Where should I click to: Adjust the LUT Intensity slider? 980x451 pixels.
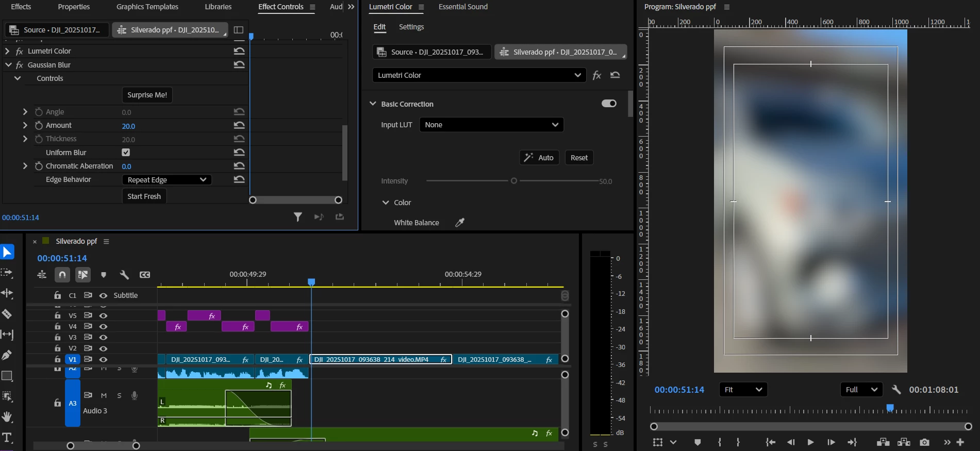[513, 181]
